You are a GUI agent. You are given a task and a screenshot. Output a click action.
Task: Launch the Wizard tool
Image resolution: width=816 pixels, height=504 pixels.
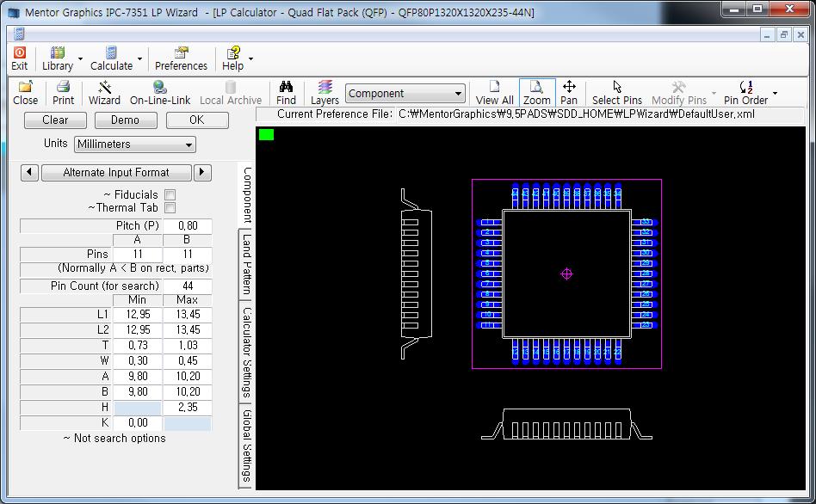(x=104, y=94)
